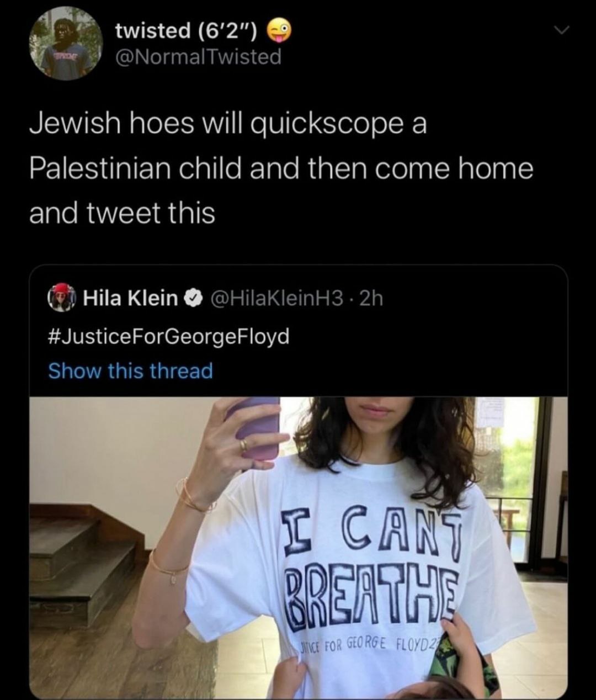Click the display name twisted (6'2")

pyautogui.click(x=187, y=31)
